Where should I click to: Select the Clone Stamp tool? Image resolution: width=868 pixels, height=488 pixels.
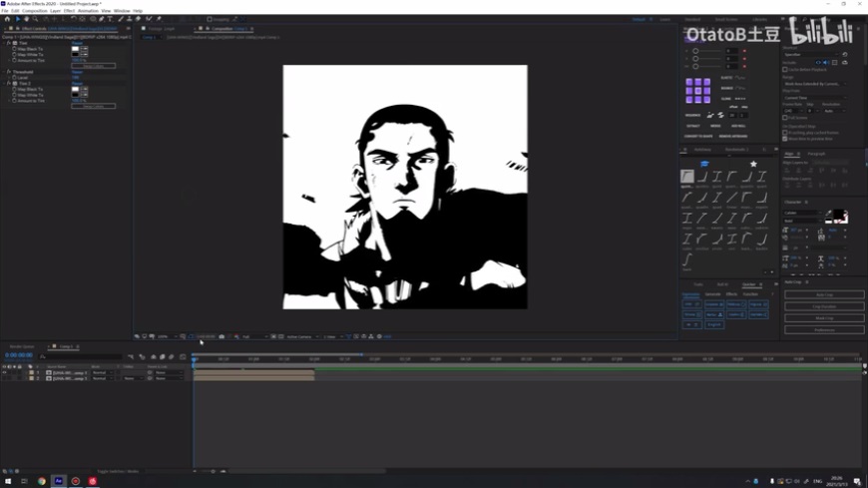129,19
